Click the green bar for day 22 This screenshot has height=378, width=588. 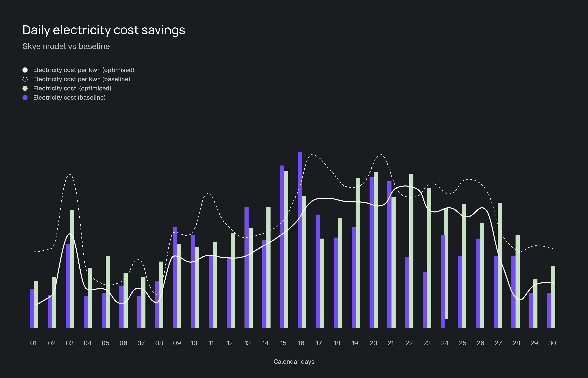coord(411,251)
